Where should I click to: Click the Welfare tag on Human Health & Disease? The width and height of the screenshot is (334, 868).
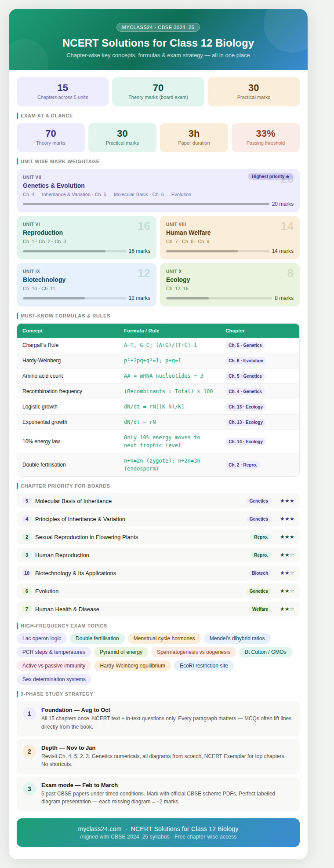[260, 609]
